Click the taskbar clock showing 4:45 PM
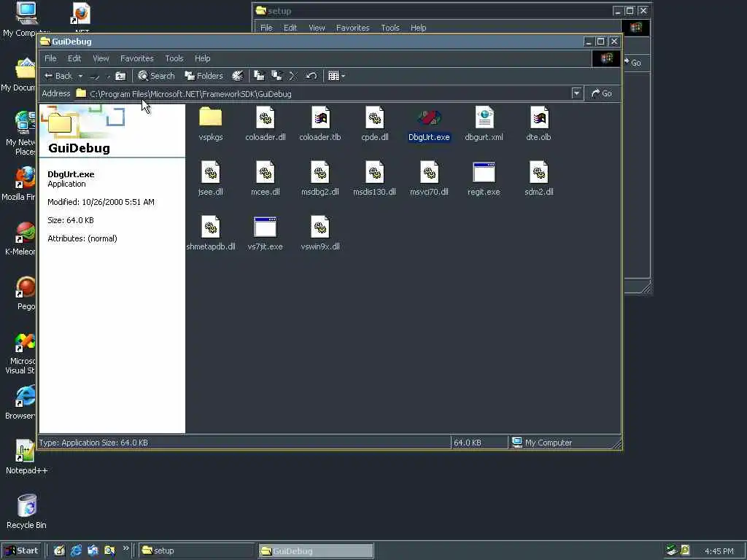This screenshot has width=747, height=560. [719, 551]
